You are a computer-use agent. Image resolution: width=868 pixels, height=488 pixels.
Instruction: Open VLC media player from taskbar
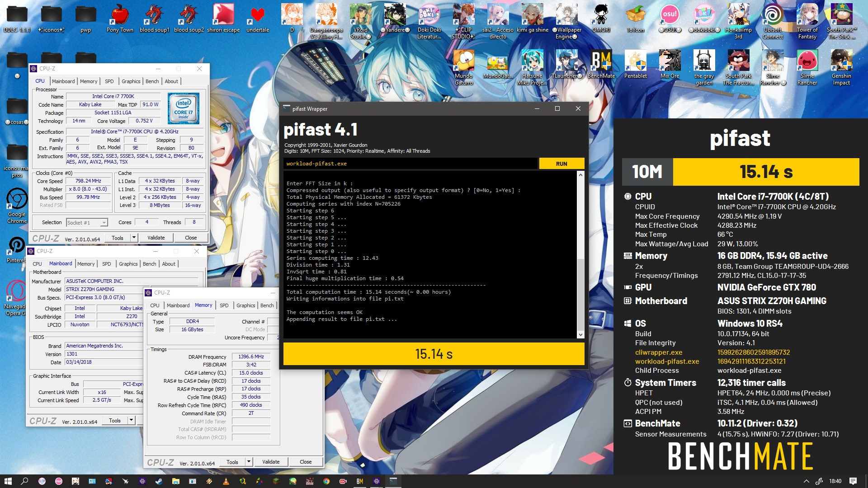pyautogui.click(x=226, y=481)
